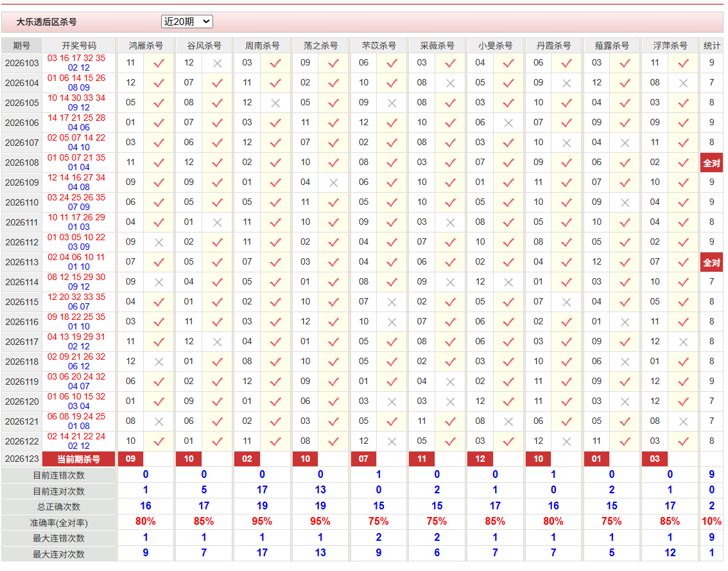The width and height of the screenshot is (728, 571).
Task: Click the 小旻杀号 X mark in row 2026121
Action: [x=508, y=422]
